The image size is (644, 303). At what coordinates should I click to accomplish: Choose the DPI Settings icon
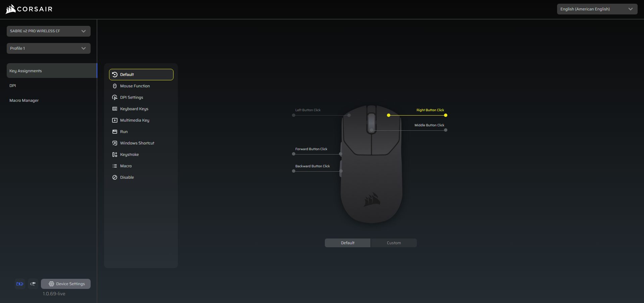(115, 97)
